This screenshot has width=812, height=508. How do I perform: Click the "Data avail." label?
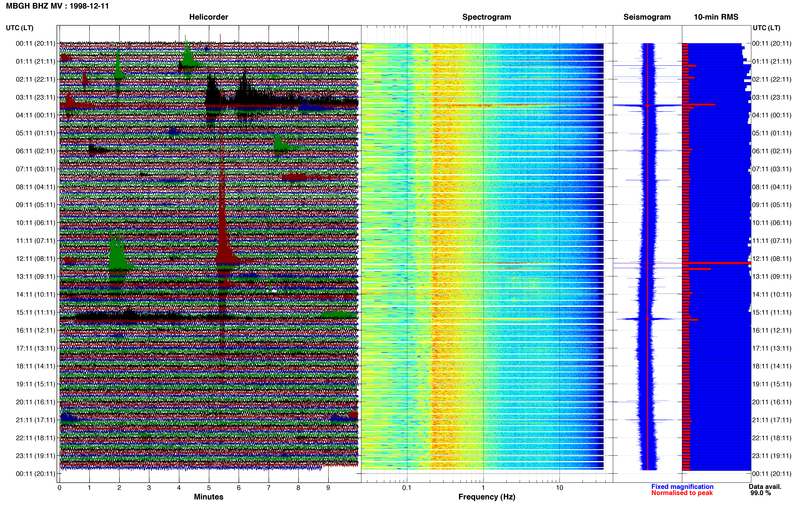pyautogui.click(x=765, y=486)
